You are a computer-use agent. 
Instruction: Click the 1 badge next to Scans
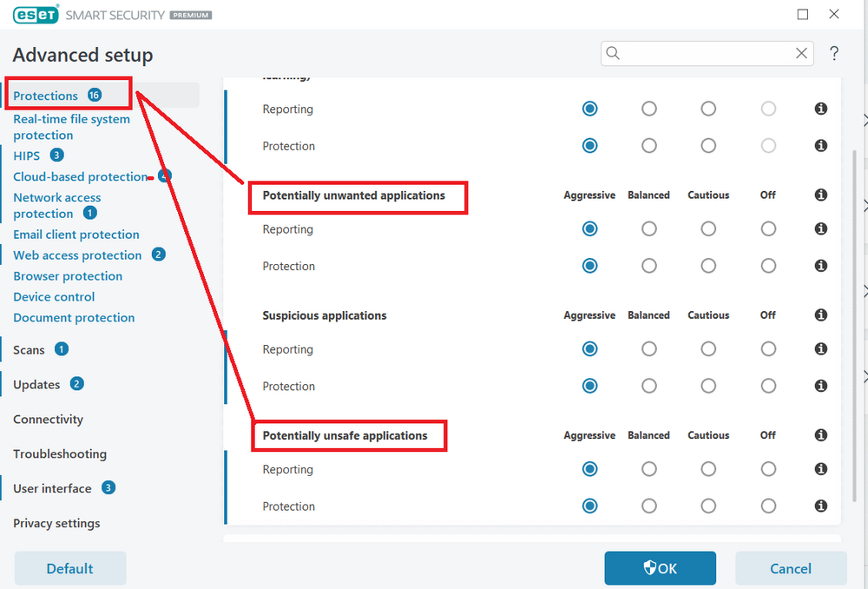click(x=62, y=349)
